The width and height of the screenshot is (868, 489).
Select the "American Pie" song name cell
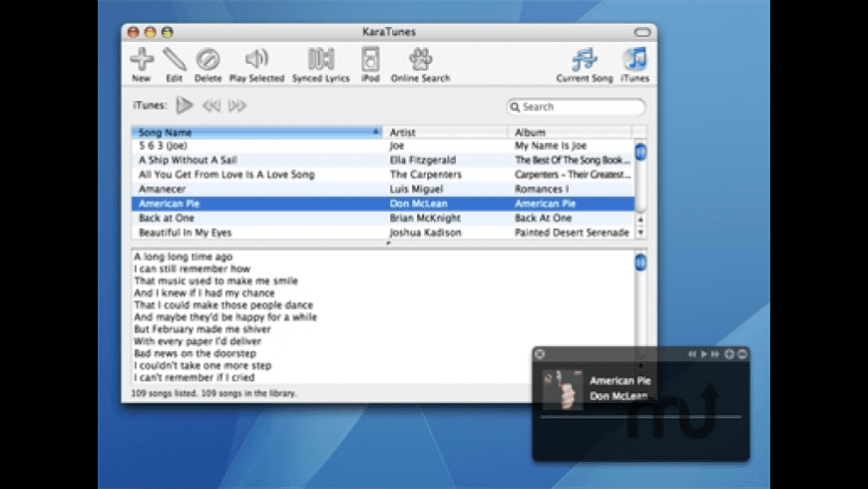click(169, 204)
